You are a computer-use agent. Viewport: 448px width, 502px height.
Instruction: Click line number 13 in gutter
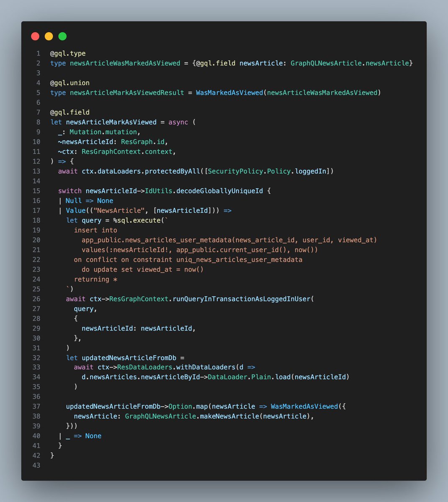pyautogui.click(x=37, y=171)
